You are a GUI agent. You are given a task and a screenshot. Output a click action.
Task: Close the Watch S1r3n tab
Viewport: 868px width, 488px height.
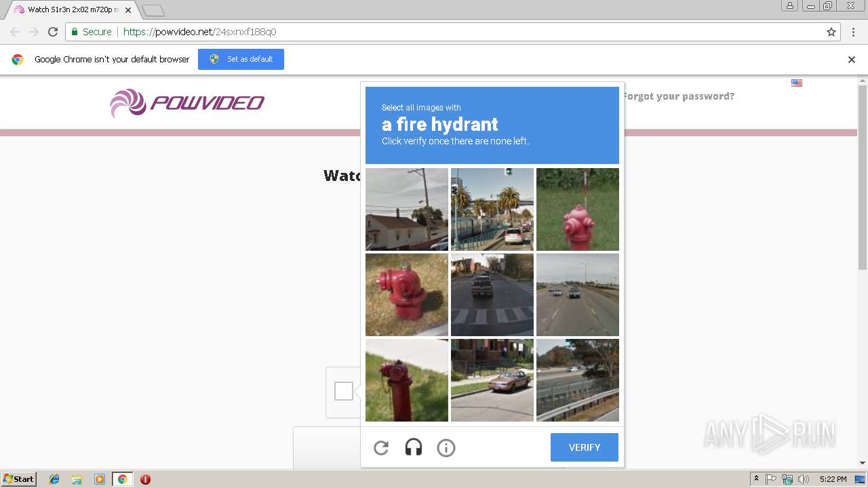tap(128, 10)
